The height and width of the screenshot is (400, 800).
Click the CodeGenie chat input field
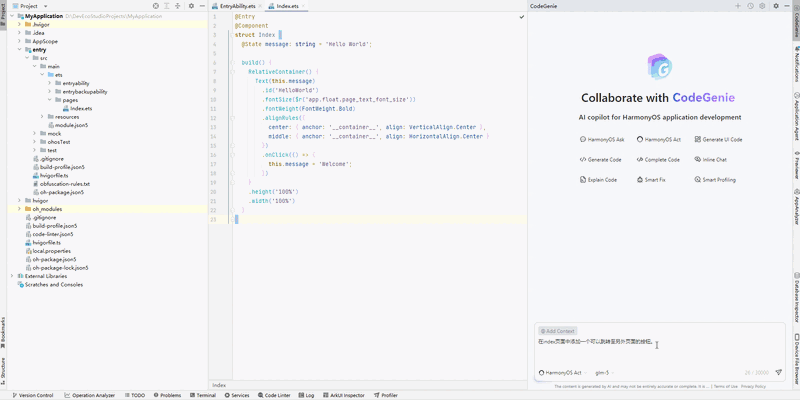[x=650, y=348]
